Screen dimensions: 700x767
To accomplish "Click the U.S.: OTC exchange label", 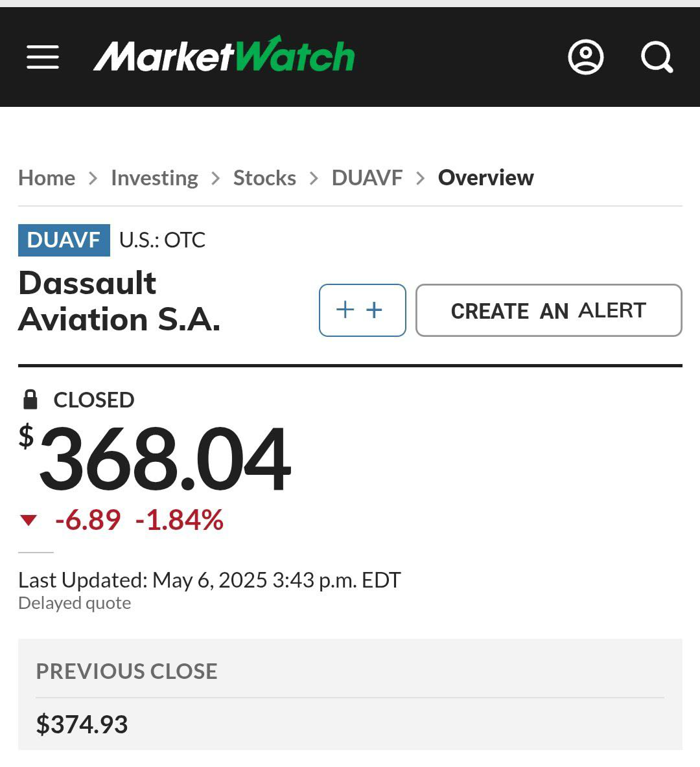I will (x=162, y=240).
